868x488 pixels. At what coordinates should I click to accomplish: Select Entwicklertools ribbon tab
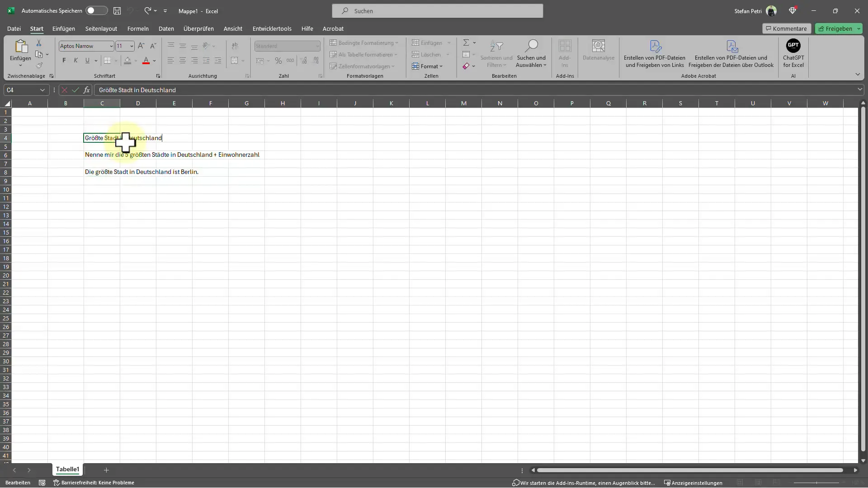point(272,28)
